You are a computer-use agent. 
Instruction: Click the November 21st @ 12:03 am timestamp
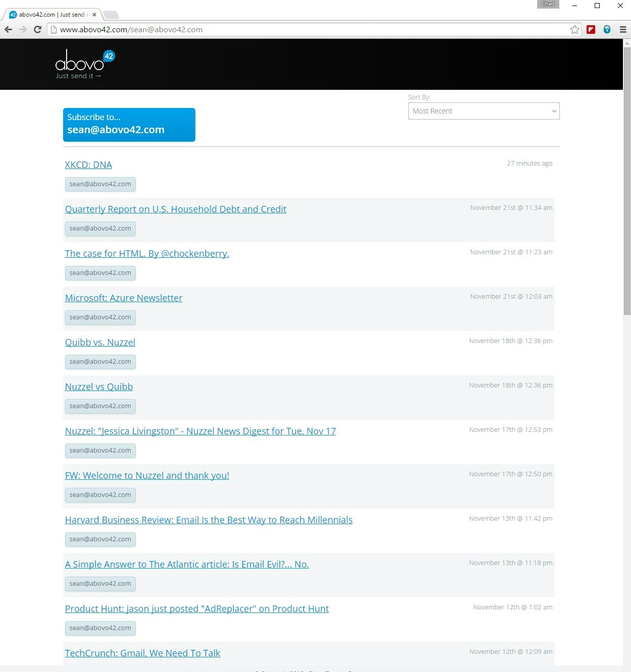[x=511, y=297]
